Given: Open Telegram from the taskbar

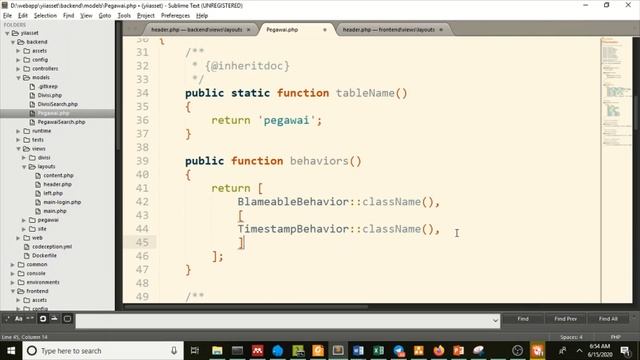Looking at the screenshot, I should 399,351.
